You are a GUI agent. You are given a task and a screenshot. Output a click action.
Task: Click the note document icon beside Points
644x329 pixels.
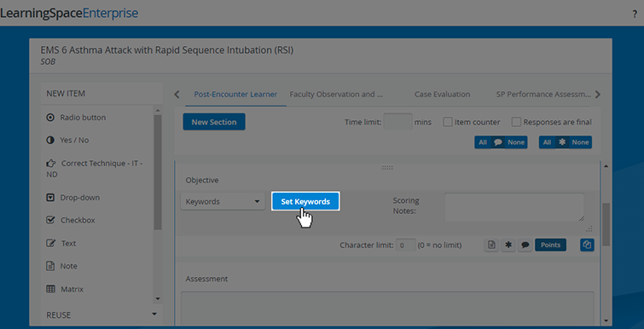pyautogui.click(x=491, y=245)
